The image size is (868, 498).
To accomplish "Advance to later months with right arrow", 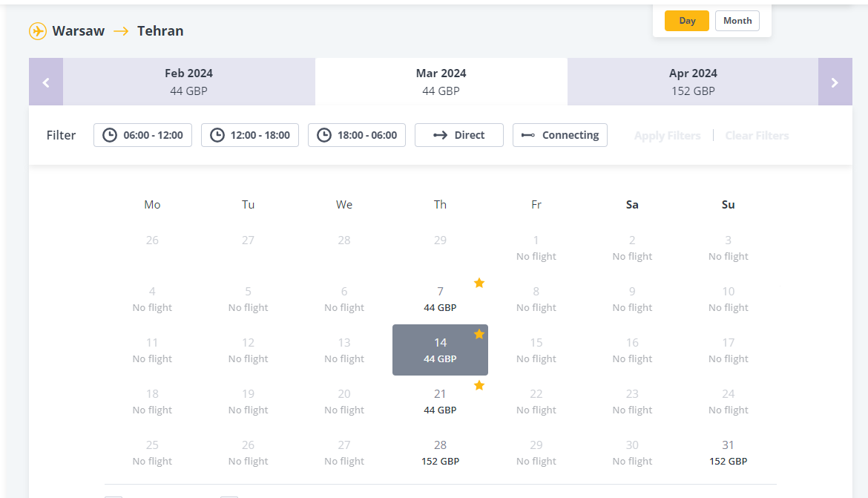I will pyautogui.click(x=835, y=82).
